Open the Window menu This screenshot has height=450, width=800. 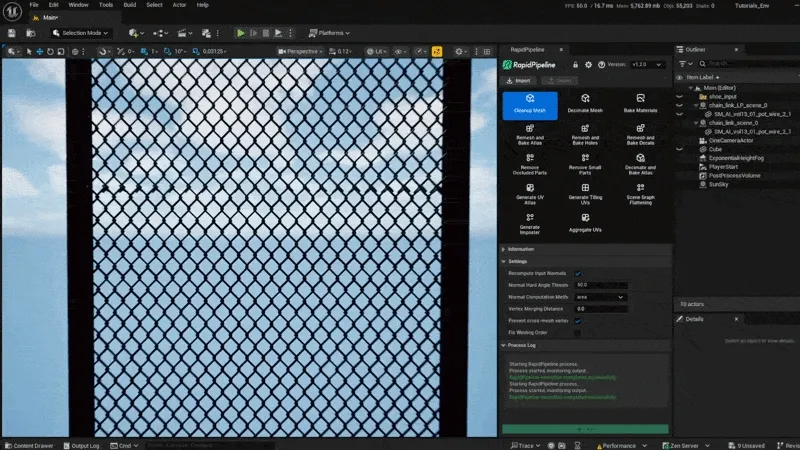(78, 5)
